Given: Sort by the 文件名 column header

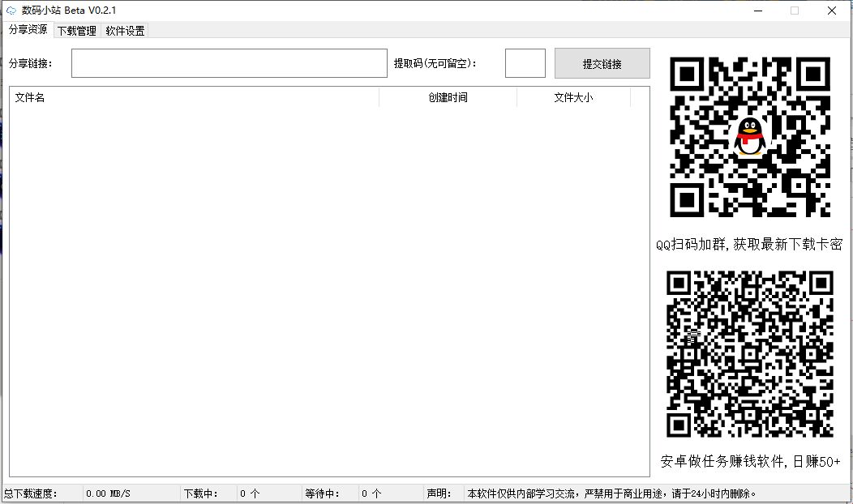Looking at the screenshot, I should point(195,97).
